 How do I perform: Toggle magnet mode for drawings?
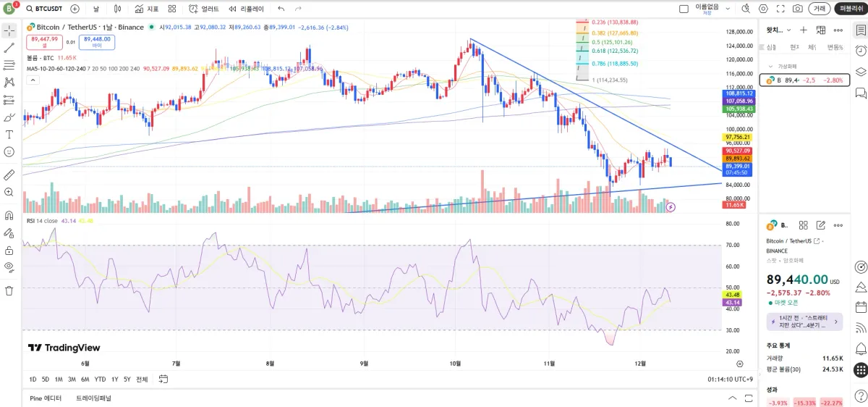tap(9, 215)
